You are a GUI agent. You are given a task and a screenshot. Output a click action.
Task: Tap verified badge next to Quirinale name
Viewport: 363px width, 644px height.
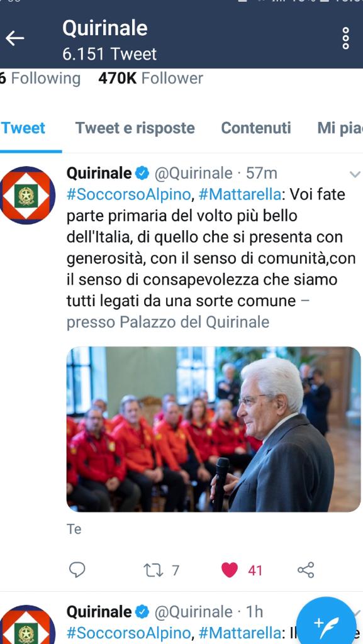142,174
